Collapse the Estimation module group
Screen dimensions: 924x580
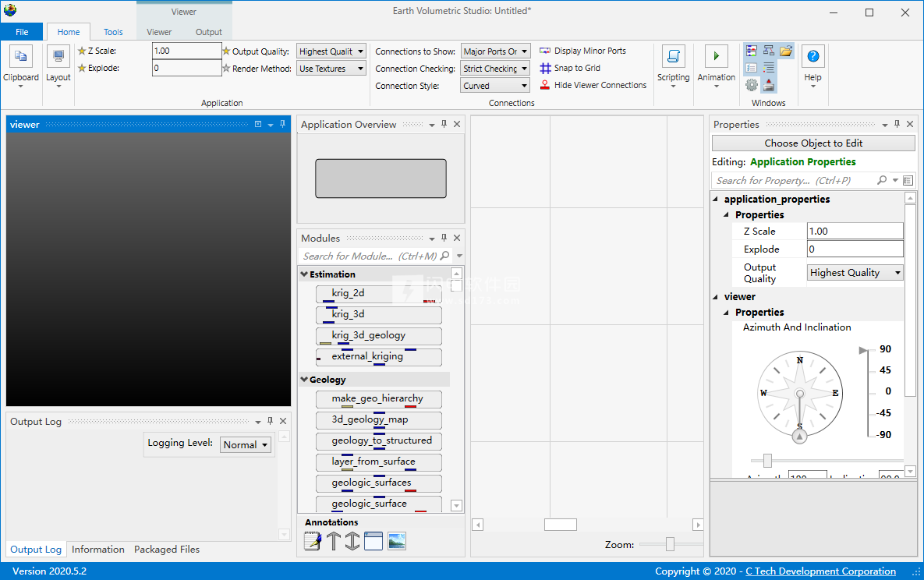click(x=304, y=274)
